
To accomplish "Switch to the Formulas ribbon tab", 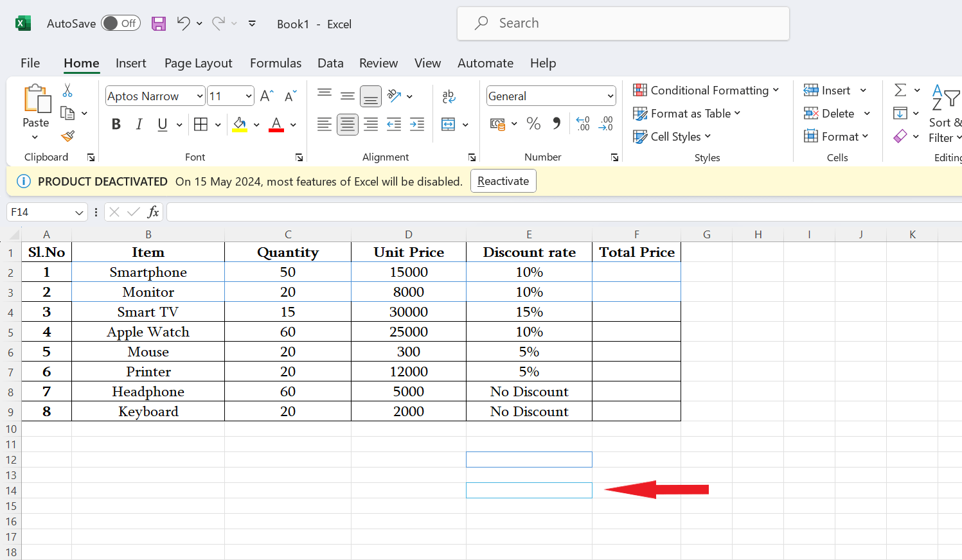I will (x=275, y=63).
